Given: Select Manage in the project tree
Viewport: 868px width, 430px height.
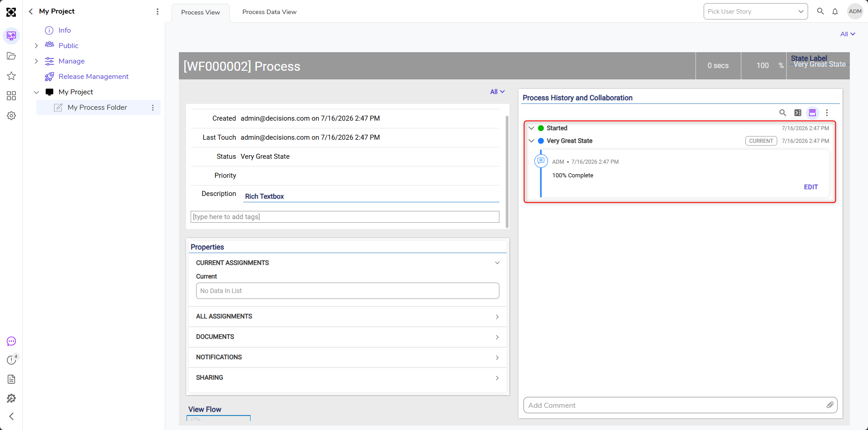Looking at the screenshot, I should coord(72,61).
